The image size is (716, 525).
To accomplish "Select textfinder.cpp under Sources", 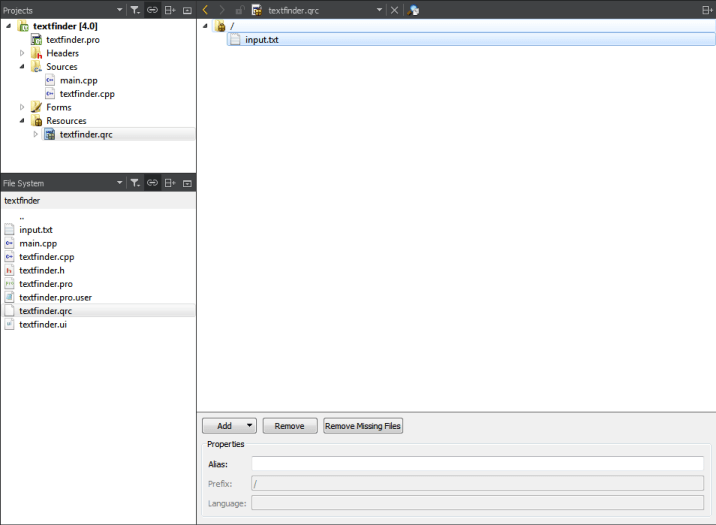I will [x=87, y=94].
